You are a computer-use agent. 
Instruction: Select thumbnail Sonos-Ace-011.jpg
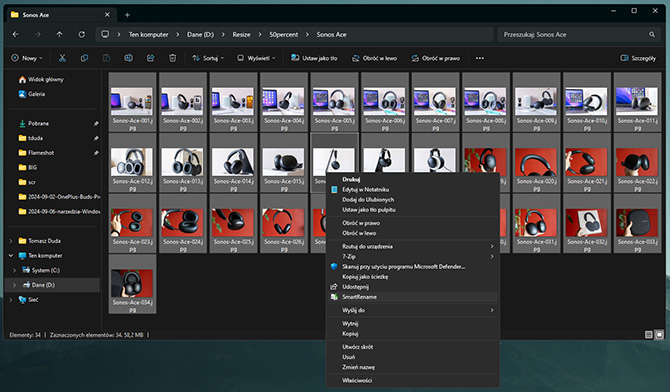coord(637,103)
